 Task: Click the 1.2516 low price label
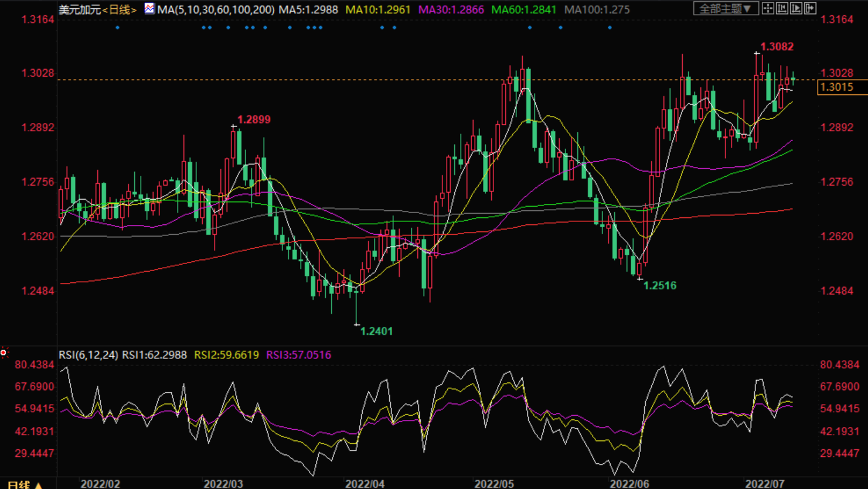tap(660, 286)
